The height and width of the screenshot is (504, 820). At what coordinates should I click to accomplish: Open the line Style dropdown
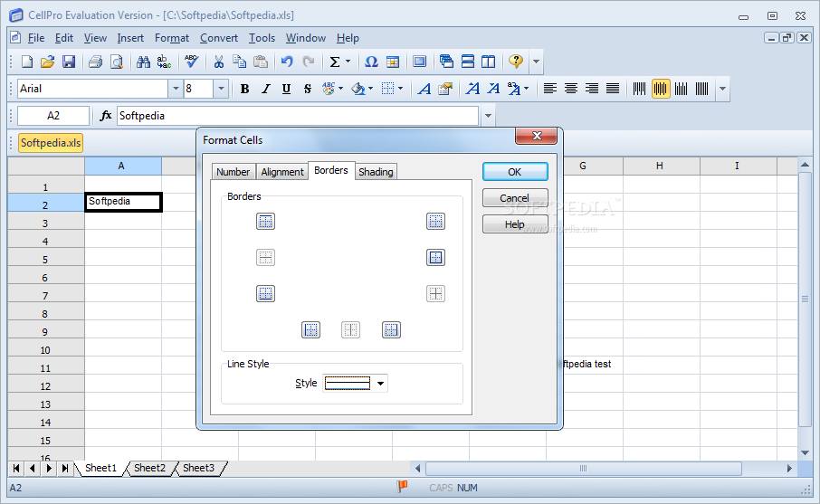(380, 384)
